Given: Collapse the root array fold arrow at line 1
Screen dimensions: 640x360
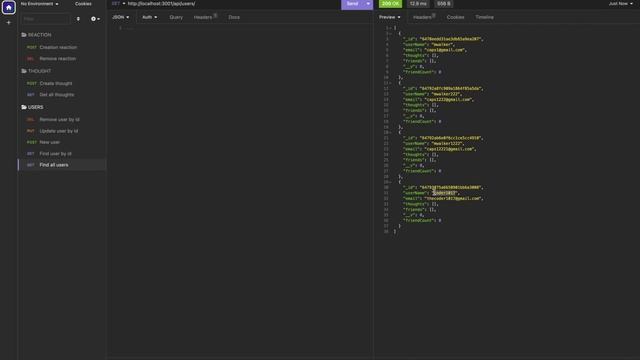Looking at the screenshot, I should (x=390, y=28).
